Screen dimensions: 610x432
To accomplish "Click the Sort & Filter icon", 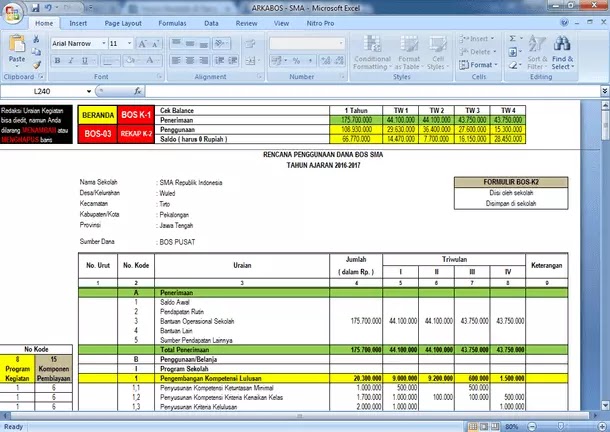I will click(x=537, y=53).
